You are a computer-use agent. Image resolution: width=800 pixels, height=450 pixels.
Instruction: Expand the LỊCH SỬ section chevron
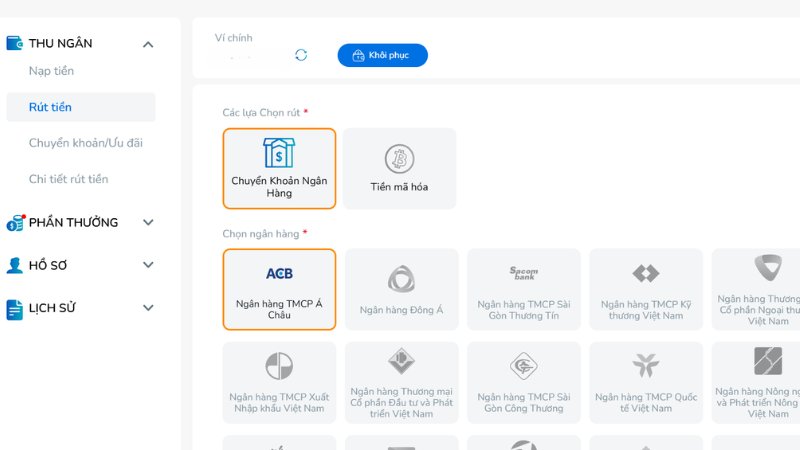148,308
